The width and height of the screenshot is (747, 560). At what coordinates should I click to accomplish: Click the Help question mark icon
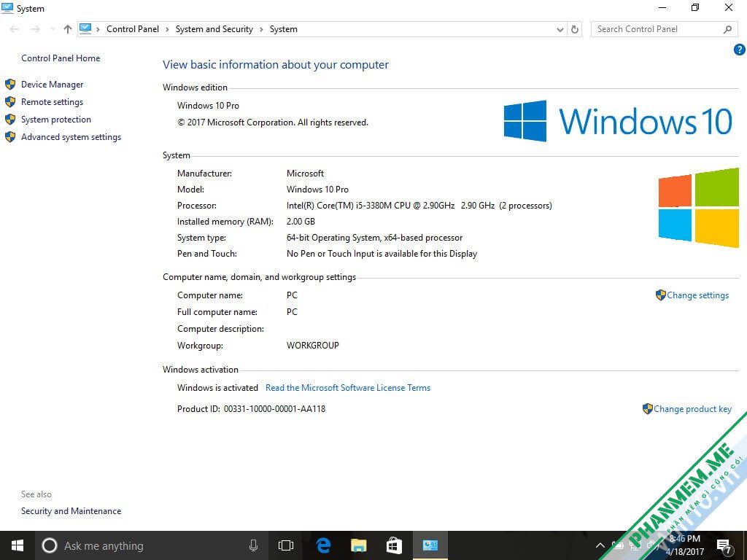tap(739, 50)
